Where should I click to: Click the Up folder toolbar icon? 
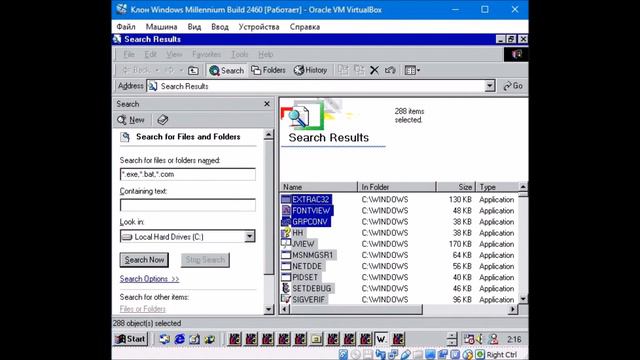(193, 70)
